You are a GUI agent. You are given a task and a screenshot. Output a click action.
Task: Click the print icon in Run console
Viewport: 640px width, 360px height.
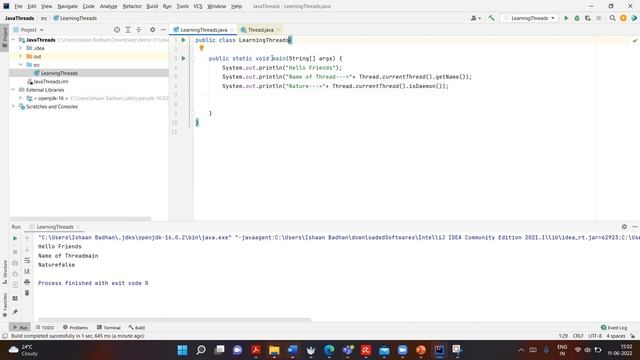(27, 282)
